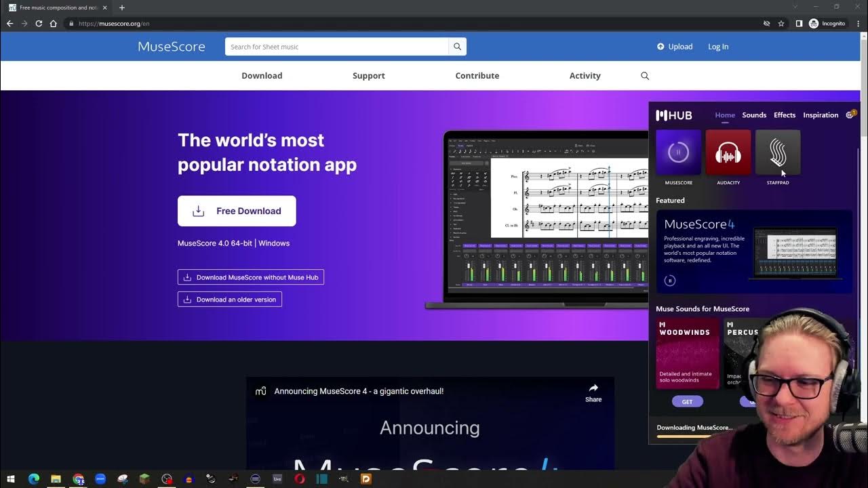Switch to Effects tab in Muse Hub

coord(785,115)
